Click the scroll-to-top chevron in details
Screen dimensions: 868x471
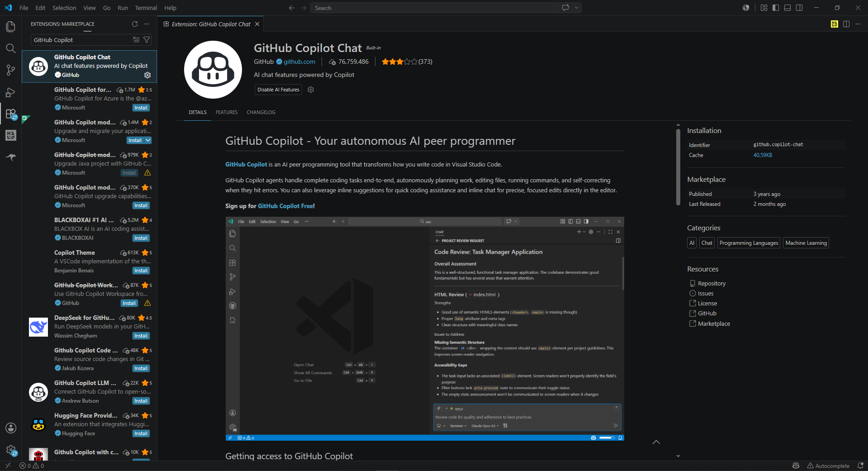point(656,442)
